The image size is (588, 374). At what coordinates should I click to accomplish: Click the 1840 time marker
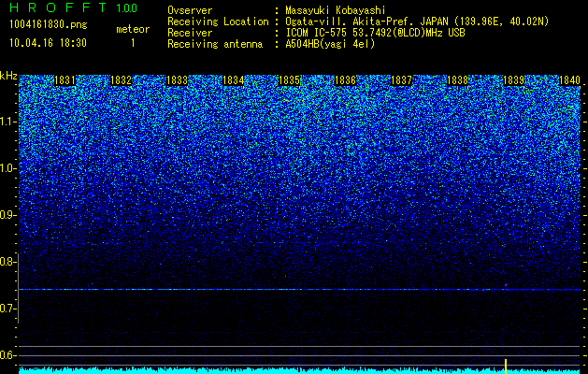[x=569, y=80]
